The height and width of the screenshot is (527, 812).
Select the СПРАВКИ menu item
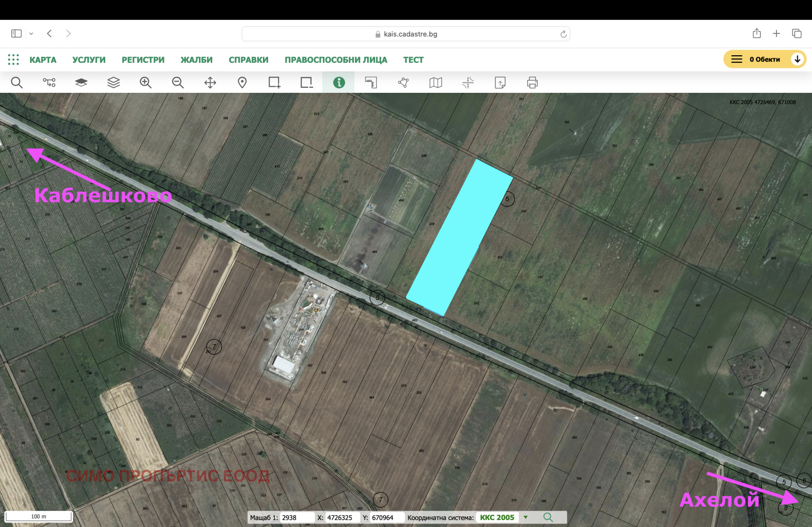click(249, 59)
